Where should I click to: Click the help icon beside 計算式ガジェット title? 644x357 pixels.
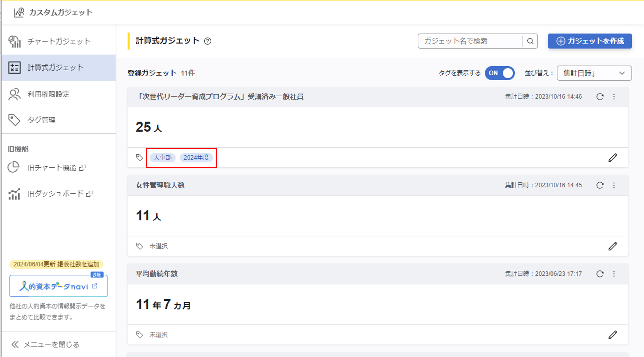click(x=208, y=41)
